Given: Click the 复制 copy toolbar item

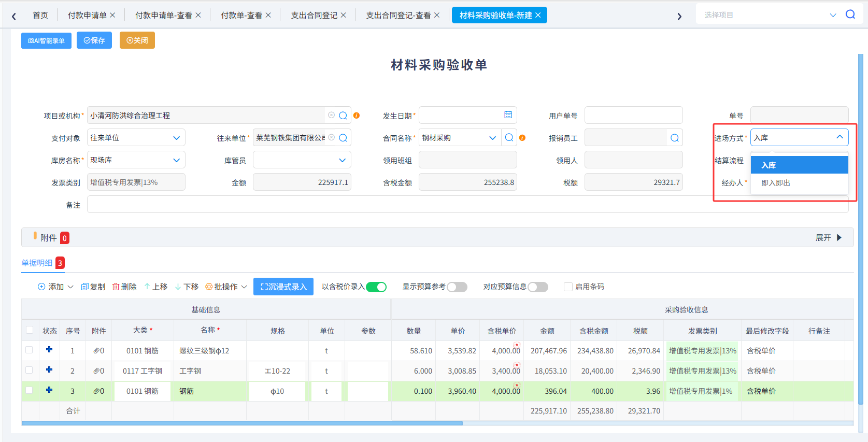Looking at the screenshot, I should pos(93,287).
